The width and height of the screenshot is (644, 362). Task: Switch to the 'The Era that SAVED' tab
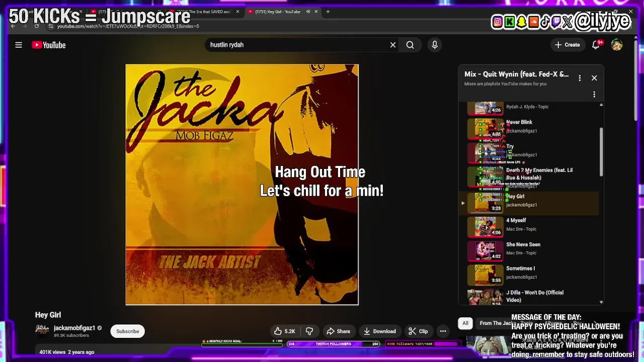coord(205,12)
